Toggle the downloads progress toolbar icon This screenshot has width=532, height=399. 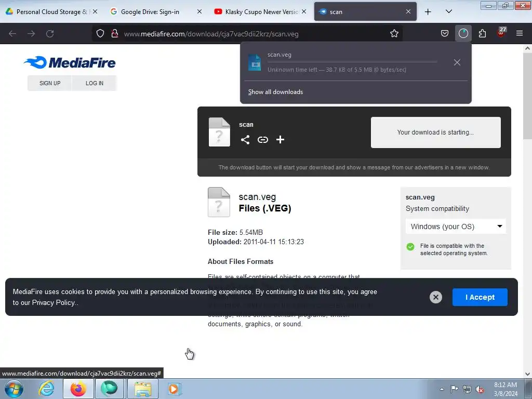(x=463, y=34)
